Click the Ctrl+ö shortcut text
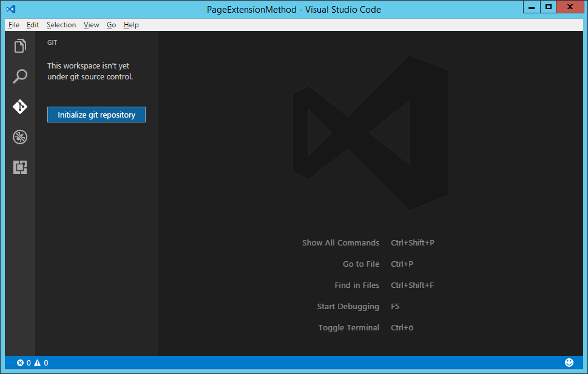The image size is (588, 374). [x=402, y=327]
